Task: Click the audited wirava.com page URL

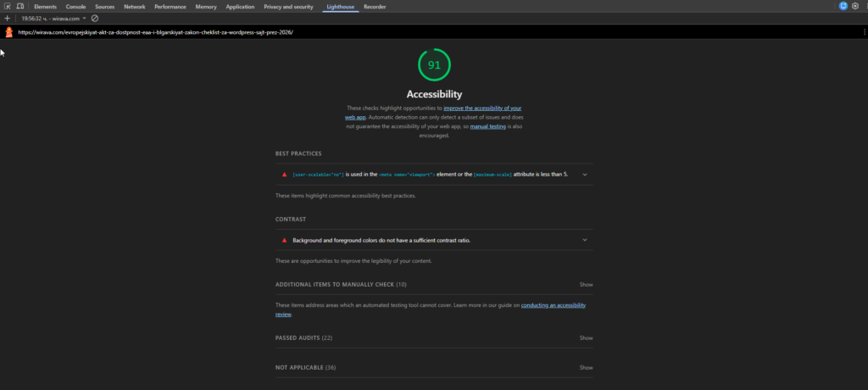Action: click(155, 32)
